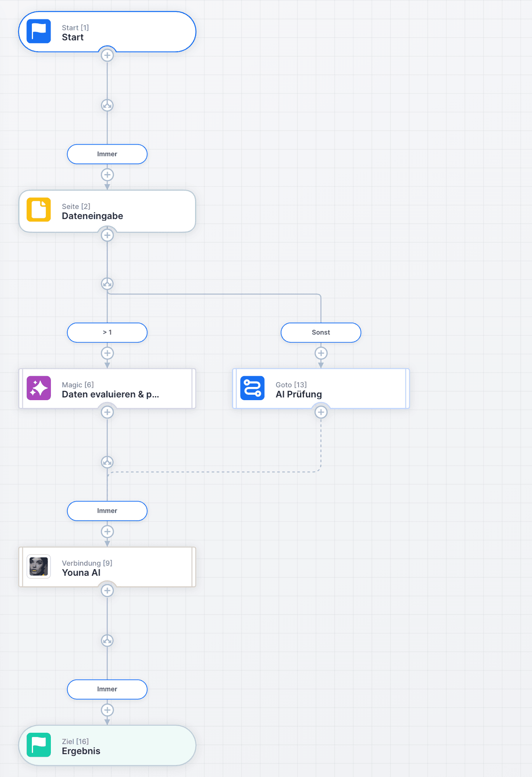Click the branch junction icon below Youna AI
Viewport: 532px width, 777px height.
pos(107,641)
